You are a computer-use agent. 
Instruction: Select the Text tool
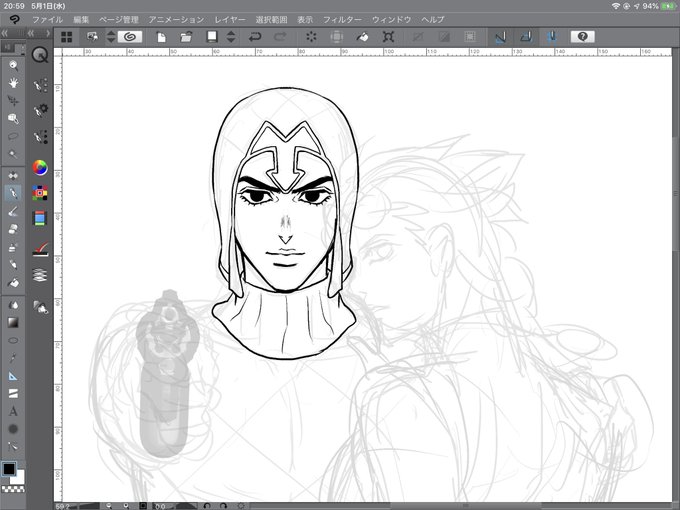point(13,411)
